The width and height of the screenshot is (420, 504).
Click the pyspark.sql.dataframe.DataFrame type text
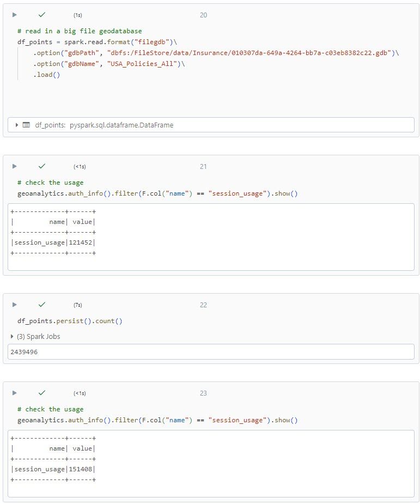pyautogui.click(x=121, y=125)
